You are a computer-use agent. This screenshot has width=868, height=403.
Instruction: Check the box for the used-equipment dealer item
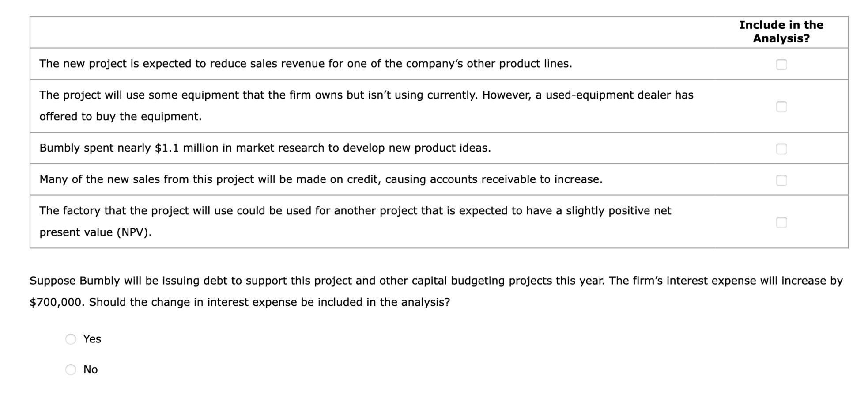click(x=782, y=106)
